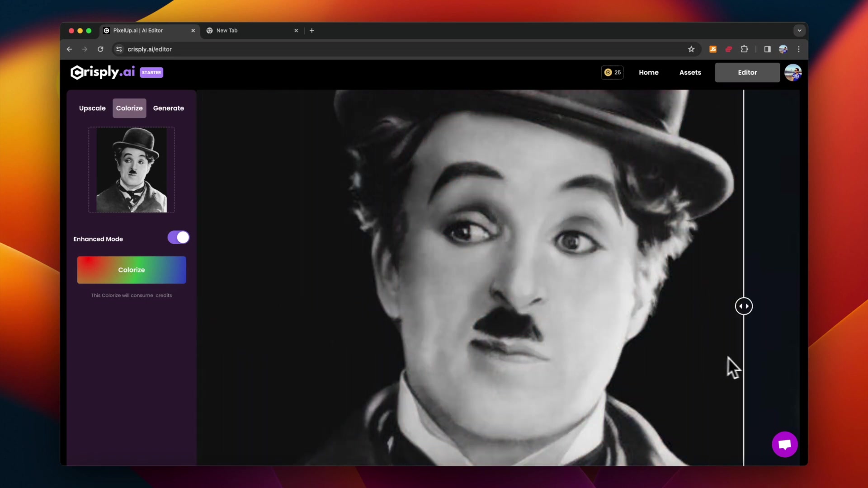Open the user profile avatar in Crisply header
Viewport: 868px width, 488px height.
793,72
